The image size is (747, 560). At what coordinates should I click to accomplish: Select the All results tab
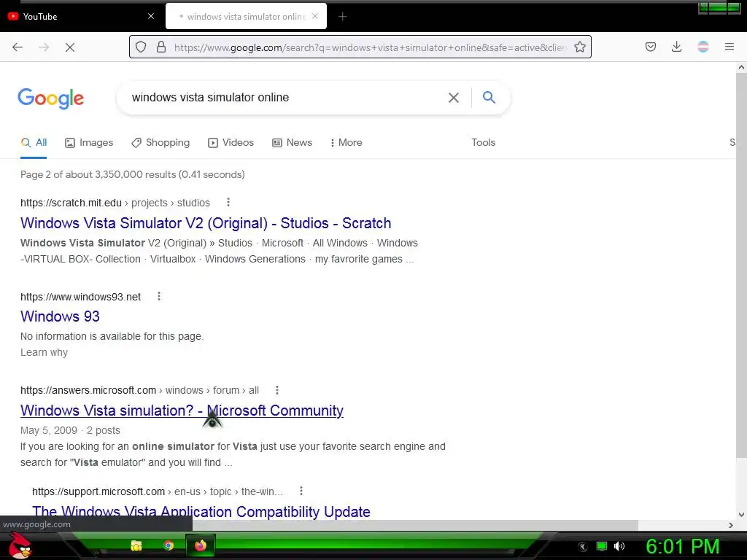34,142
